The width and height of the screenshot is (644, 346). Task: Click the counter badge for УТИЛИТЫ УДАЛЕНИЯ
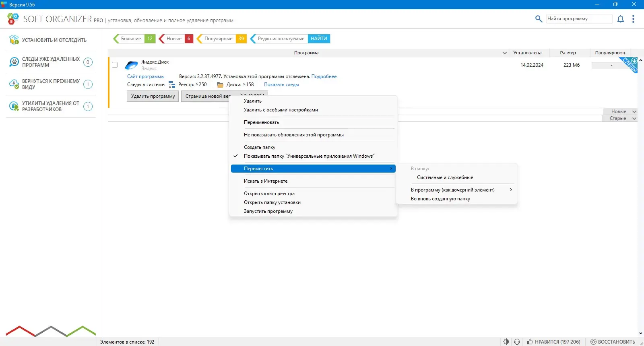click(x=88, y=106)
